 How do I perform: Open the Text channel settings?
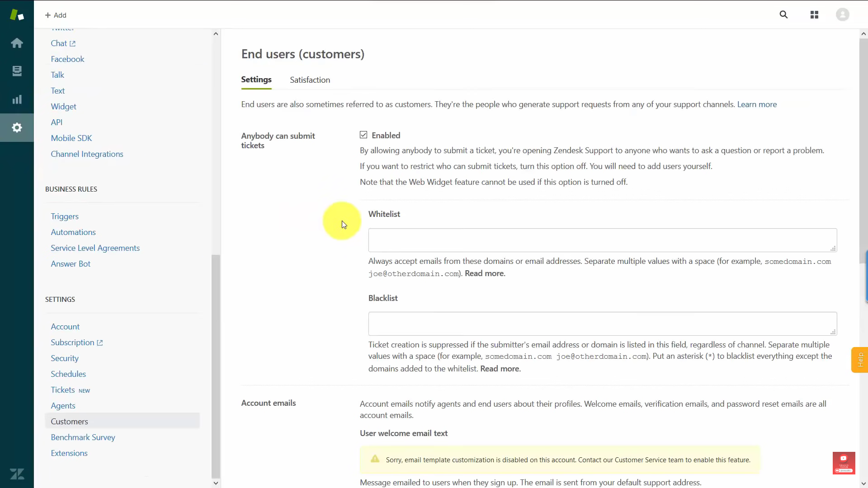[57, 91]
